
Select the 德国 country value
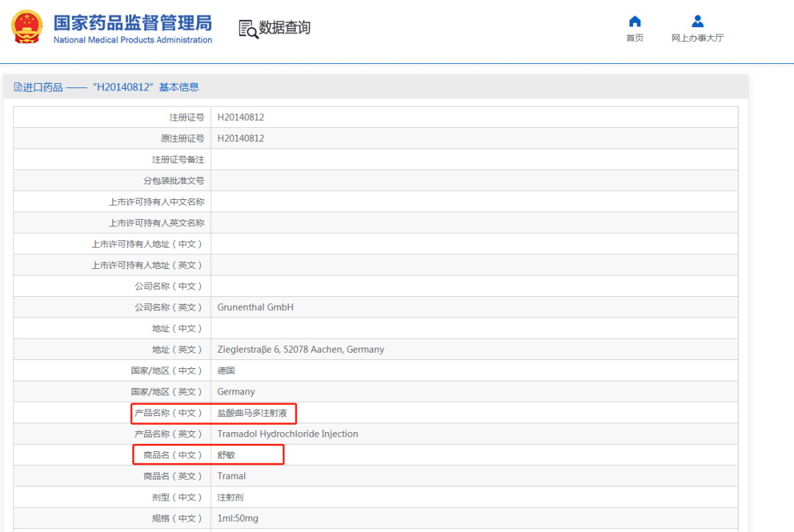pyautogui.click(x=226, y=371)
